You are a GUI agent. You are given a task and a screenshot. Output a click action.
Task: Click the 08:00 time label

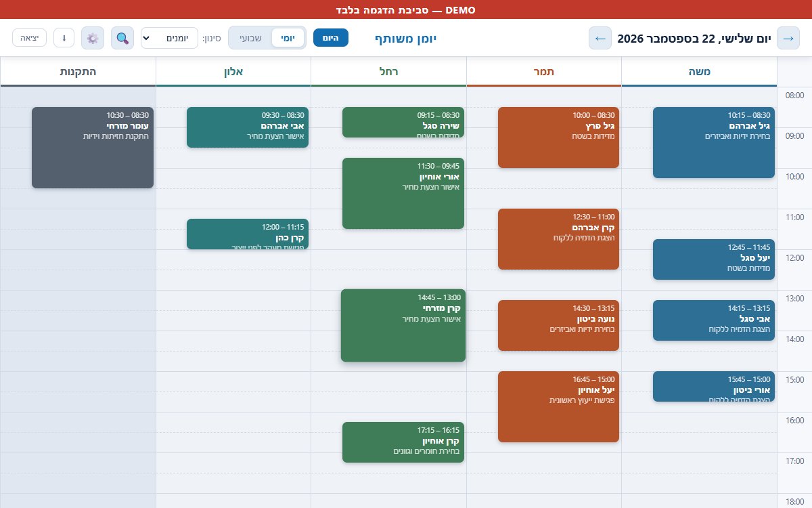point(794,96)
